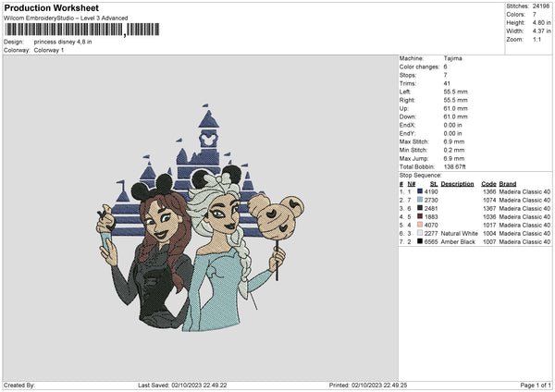Image resolution: width=555 pixels, height=392 pixels.
Task: Click the 'Brand' column header
Action: coord(508,184)
